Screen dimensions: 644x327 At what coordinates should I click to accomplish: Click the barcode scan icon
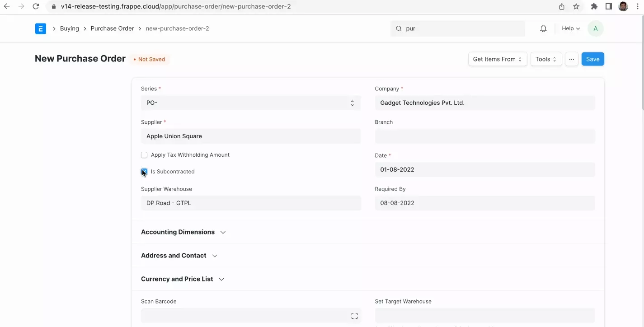click(x=354, y=316)
